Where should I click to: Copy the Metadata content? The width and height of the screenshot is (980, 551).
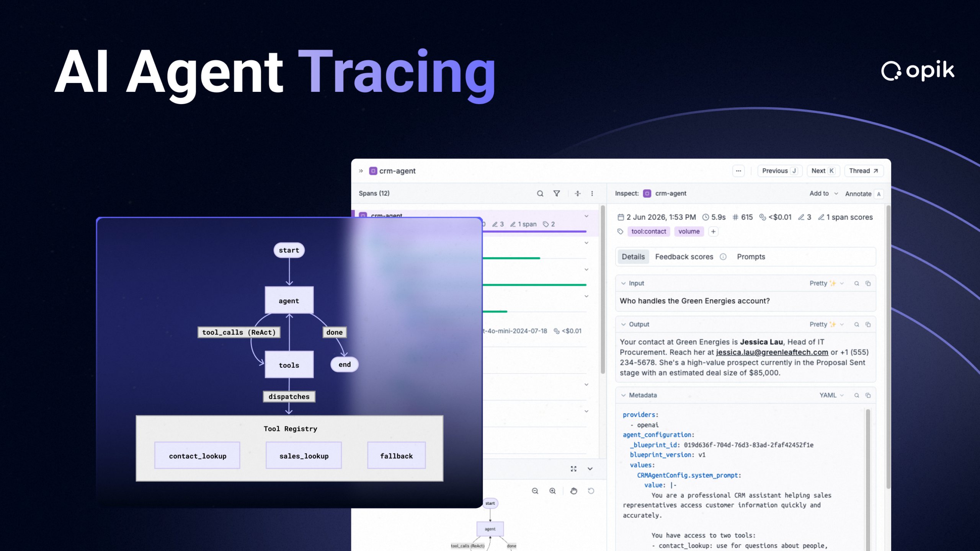click(x=868, y=395)
